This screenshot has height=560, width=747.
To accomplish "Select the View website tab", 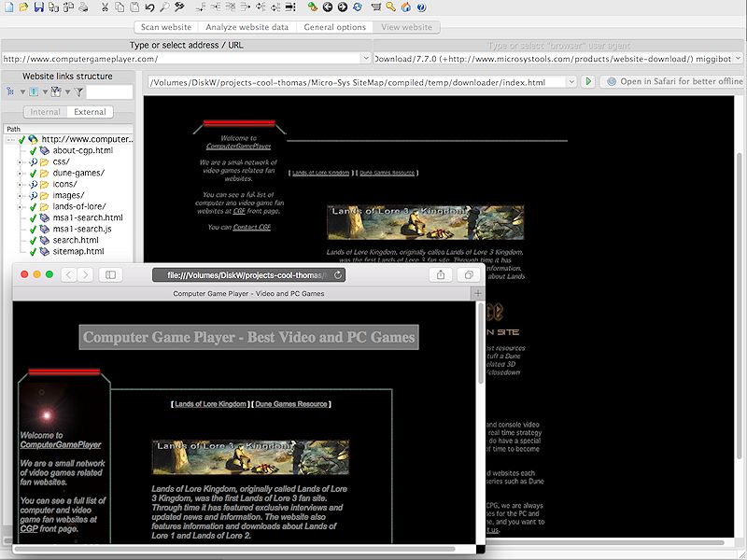I will tap(406, 27).
